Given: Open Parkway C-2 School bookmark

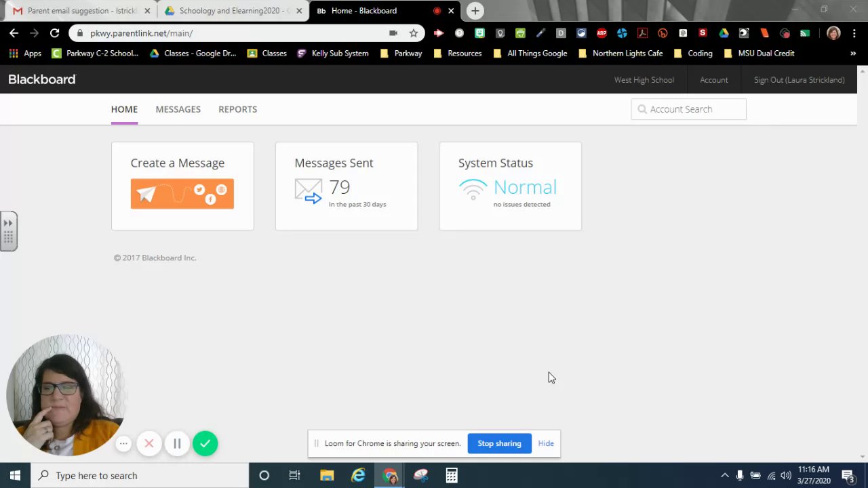Looking at the screenshot, I should click(x=95, y=53).
